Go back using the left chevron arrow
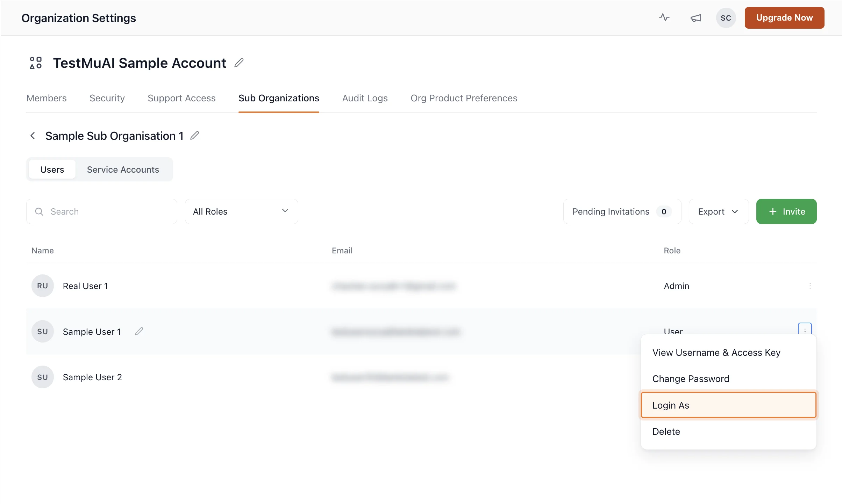842x504 pixels. (x=33, y=136)
